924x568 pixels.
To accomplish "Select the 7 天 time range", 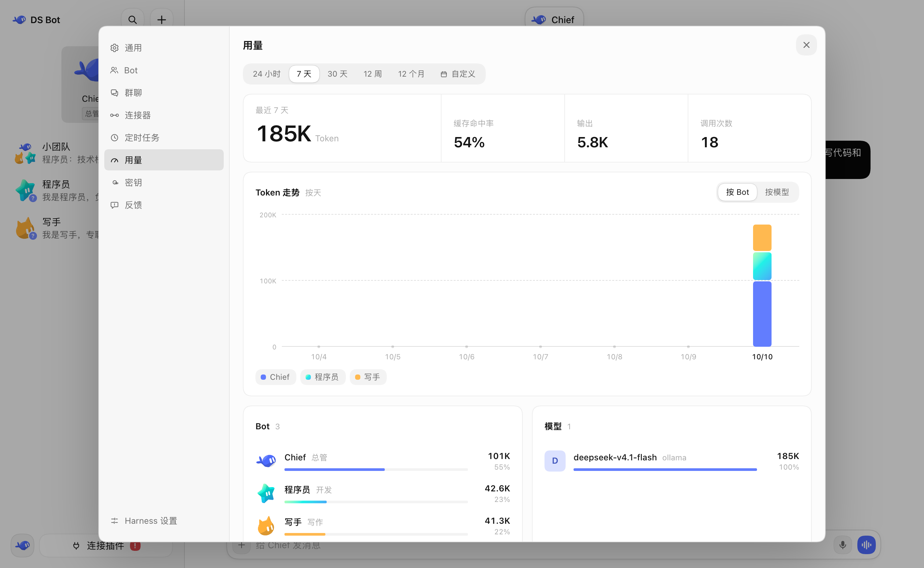I will (304, 74).
